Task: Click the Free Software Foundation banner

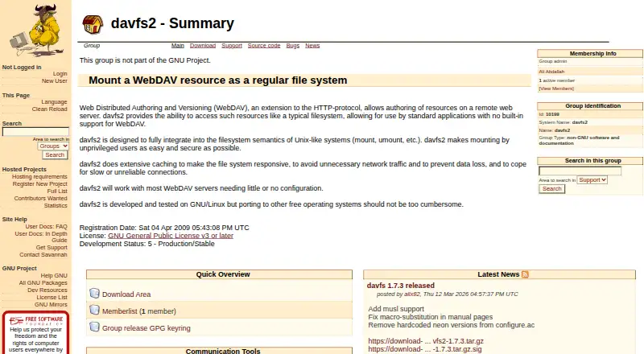Action: [x=35, y=332]
